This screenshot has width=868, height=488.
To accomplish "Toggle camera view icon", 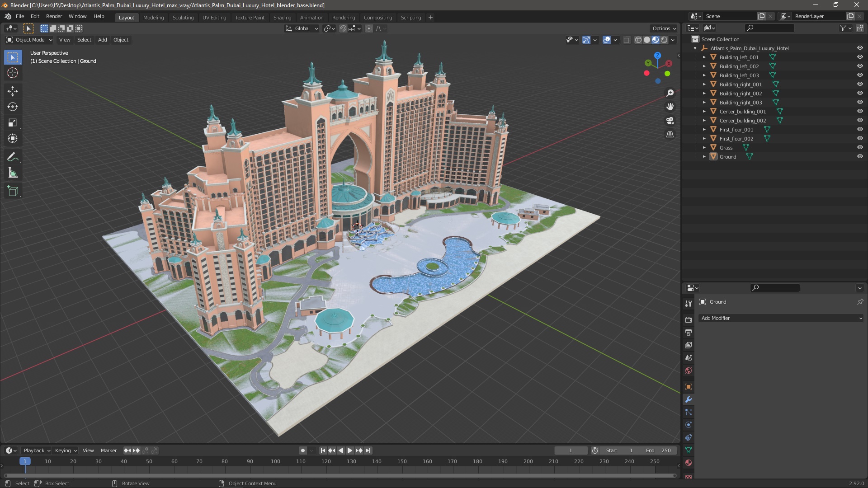I will pyautogui.click(x=670, y=121).
